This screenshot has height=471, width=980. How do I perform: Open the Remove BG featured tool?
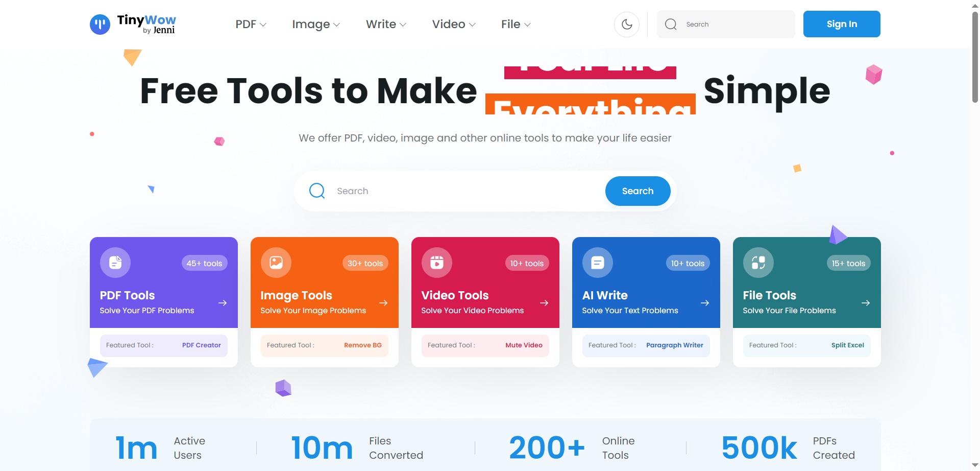click(x=362, y=345)
